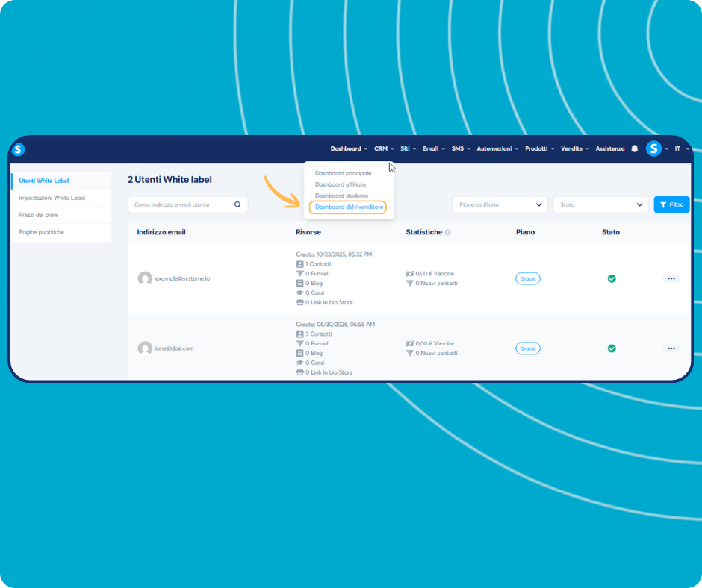The image size is (702, 588).
Task: Click Gratuit badge for example@systeme.io
Action: point(528,278)
